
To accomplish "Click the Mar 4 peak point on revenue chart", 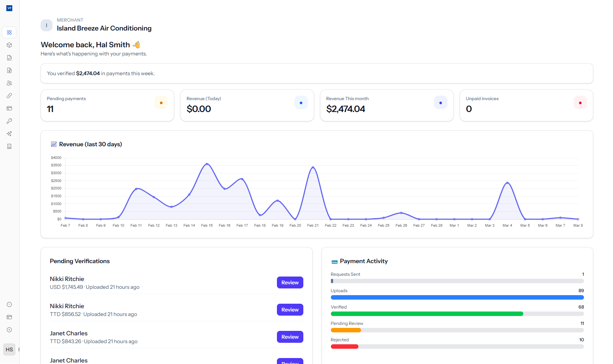I will [x=507, y=183].
